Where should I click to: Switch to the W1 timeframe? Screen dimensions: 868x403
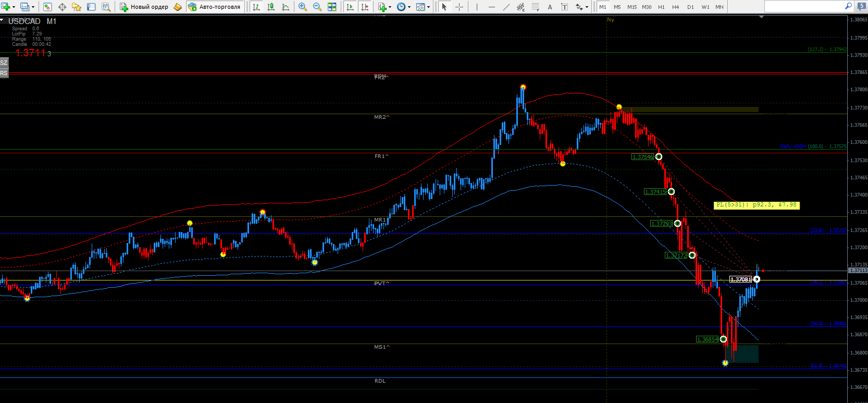coord(705,7)
